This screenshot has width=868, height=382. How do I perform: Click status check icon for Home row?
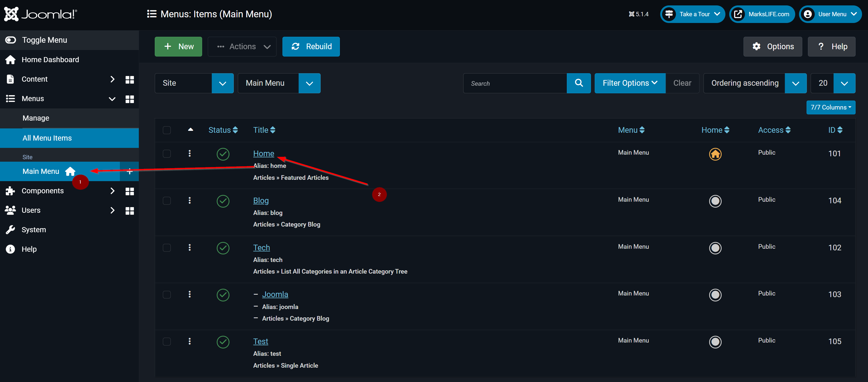tap(223, 154)
